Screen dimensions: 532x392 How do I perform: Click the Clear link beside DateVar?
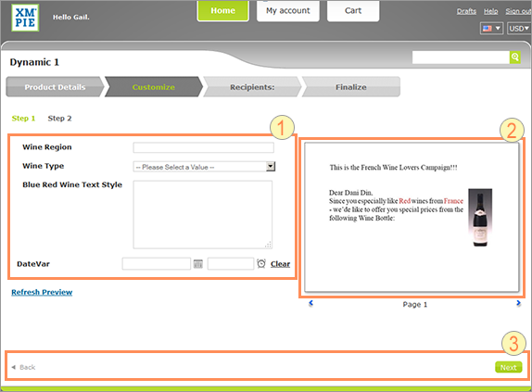pos(280,264)
